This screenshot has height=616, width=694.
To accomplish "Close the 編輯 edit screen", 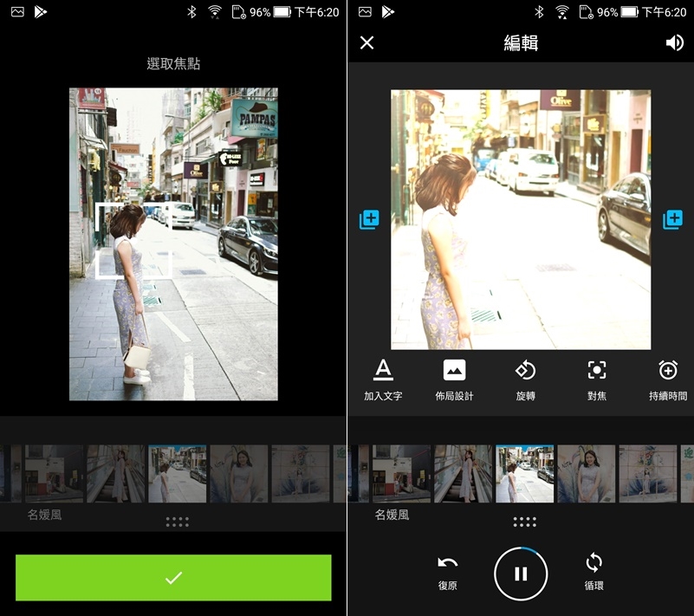I will [367, 43].
